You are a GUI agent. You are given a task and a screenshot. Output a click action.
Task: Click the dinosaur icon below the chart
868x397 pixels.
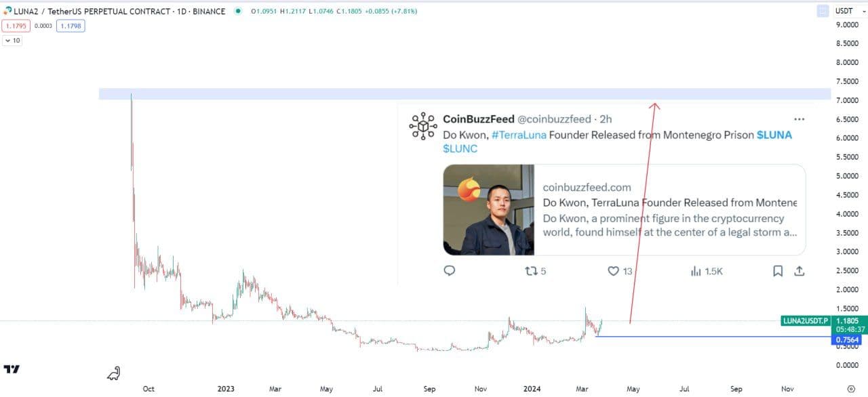[x=115, y=373]
